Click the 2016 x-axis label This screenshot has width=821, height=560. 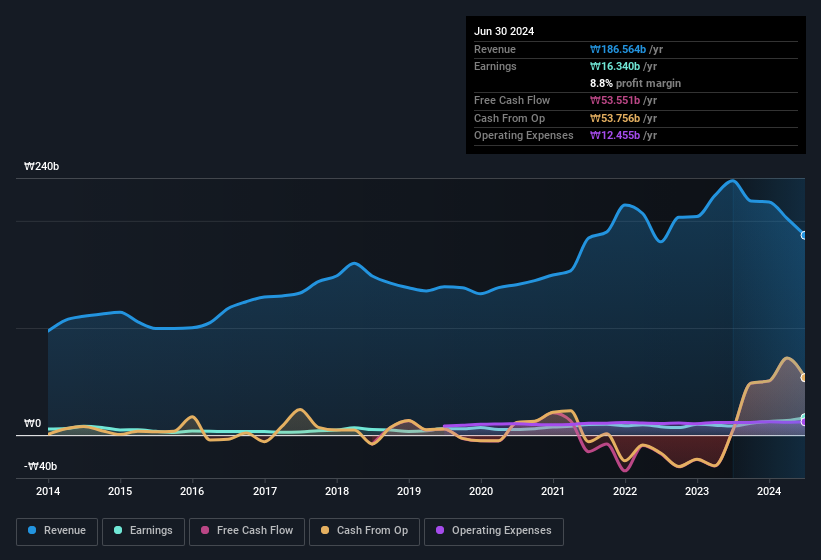click(x=192, y=491)
